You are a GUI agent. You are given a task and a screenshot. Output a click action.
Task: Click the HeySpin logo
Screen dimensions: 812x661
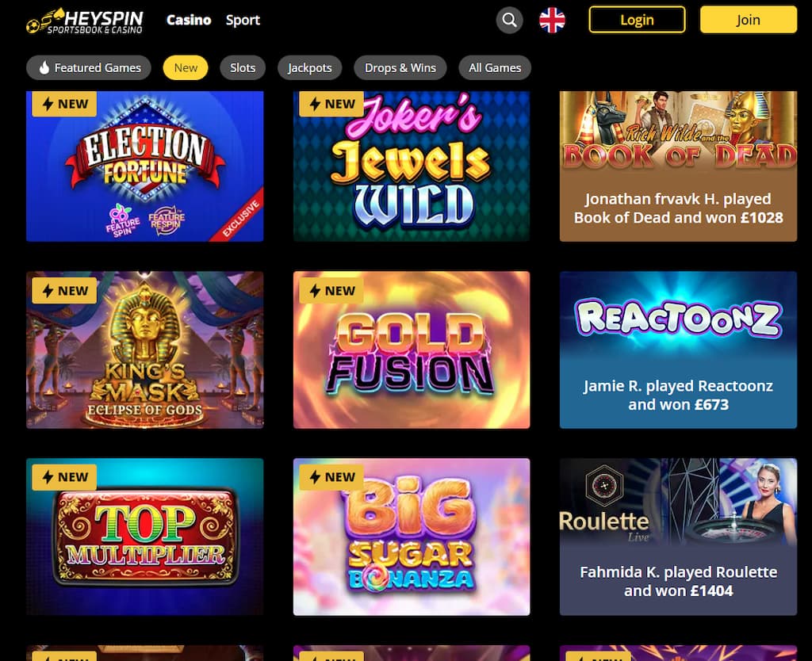click(84, 21)
